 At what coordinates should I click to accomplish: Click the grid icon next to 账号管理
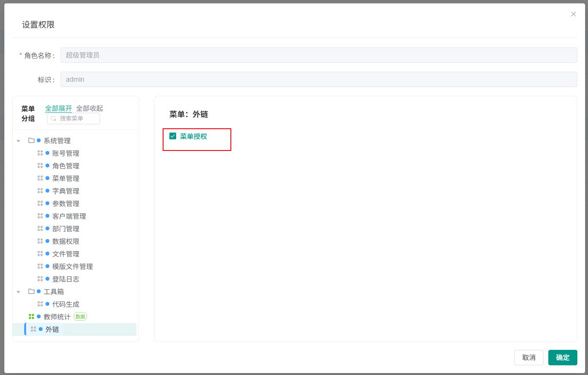click(40, 153)
